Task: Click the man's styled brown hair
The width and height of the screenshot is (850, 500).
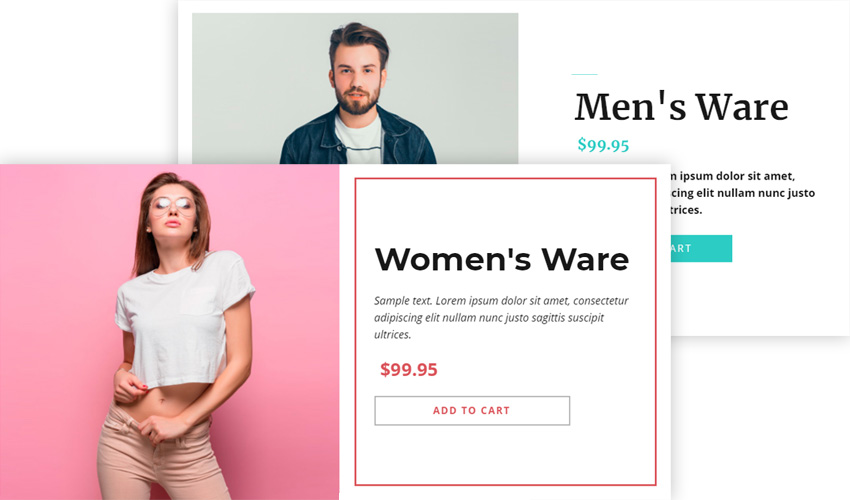Action: pos(358,38)
